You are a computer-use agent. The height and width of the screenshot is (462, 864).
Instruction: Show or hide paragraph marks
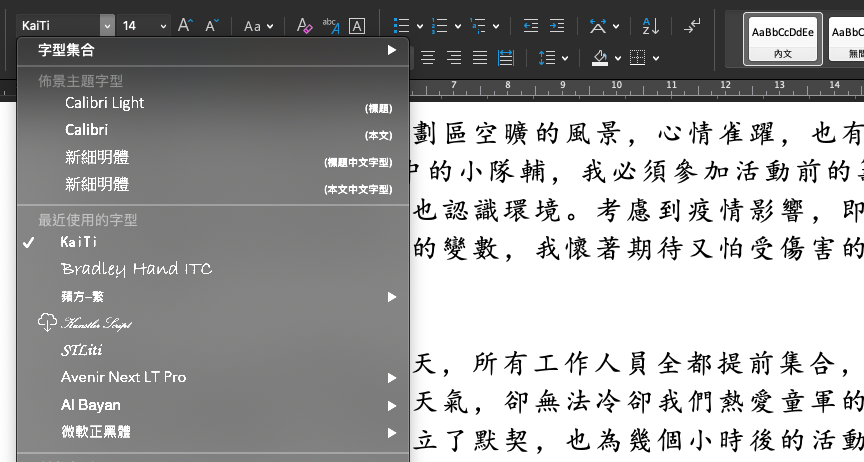click(692, 25)
